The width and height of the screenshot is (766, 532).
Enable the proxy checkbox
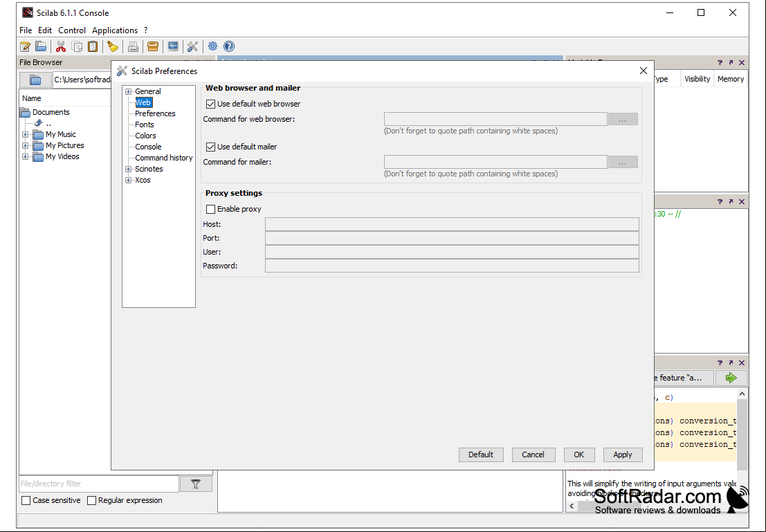pyautogui.click(x=210, y=209)
